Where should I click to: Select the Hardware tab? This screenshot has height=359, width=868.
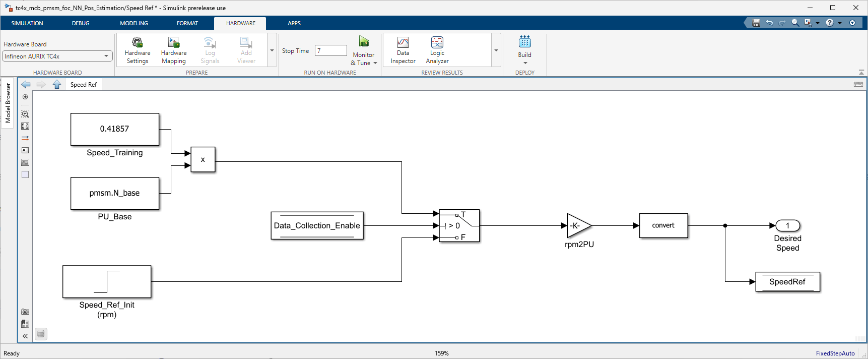tap(241, 23)
